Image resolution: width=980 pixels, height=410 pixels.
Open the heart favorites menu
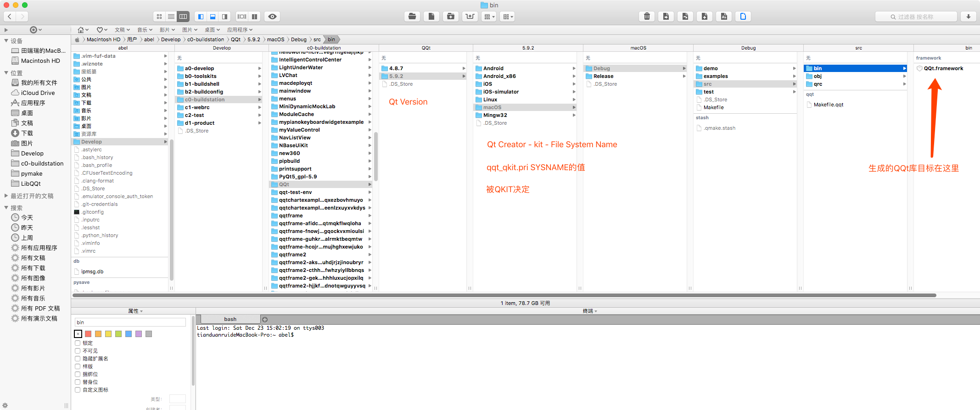pyautogui.click(x=102, y=30)
